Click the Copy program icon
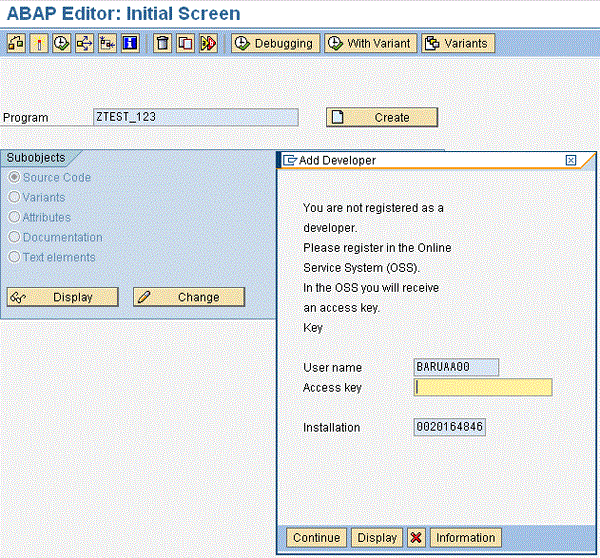This screenshot has width=600, height=558. (x=185, y=43)
